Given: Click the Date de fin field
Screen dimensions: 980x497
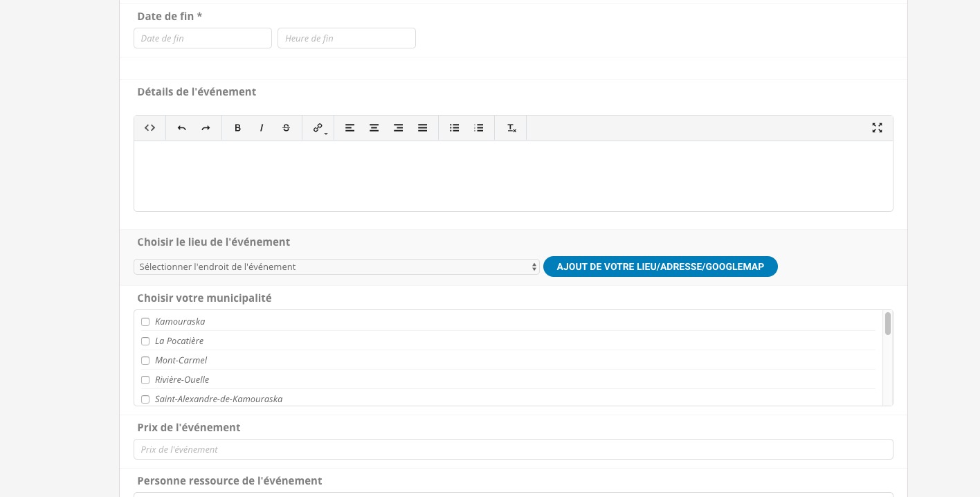Looking at the screenshot, I should [x=202, y=39].
